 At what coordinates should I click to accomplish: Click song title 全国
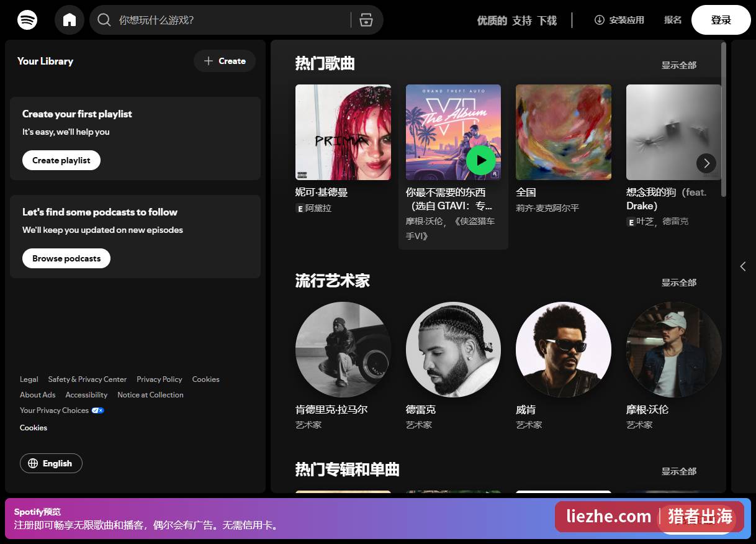[x=526, y=193]
